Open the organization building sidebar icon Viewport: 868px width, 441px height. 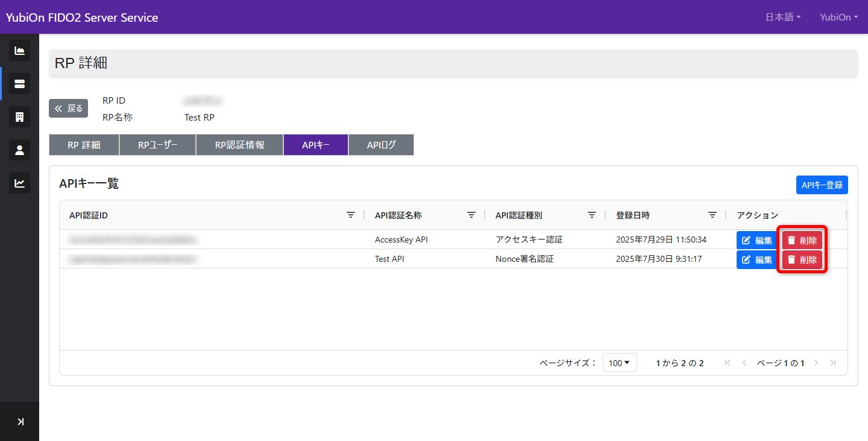[19, 117]
